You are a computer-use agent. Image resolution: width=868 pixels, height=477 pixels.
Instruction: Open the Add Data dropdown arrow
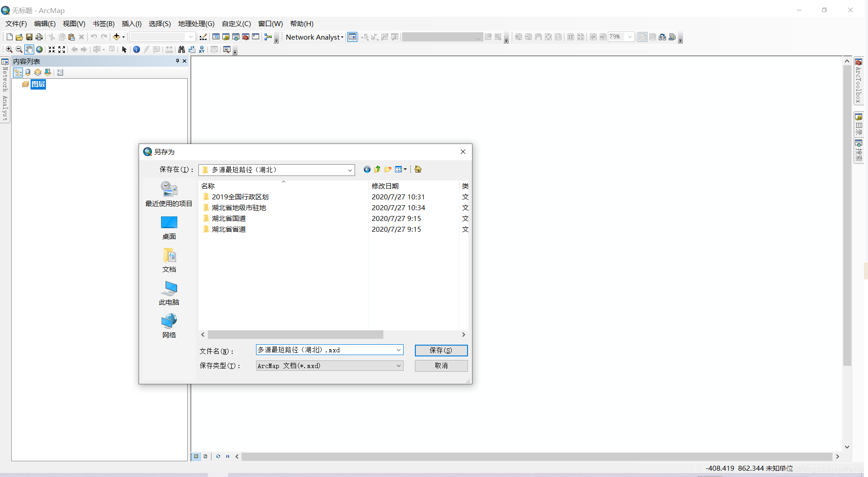pos(123,37)
